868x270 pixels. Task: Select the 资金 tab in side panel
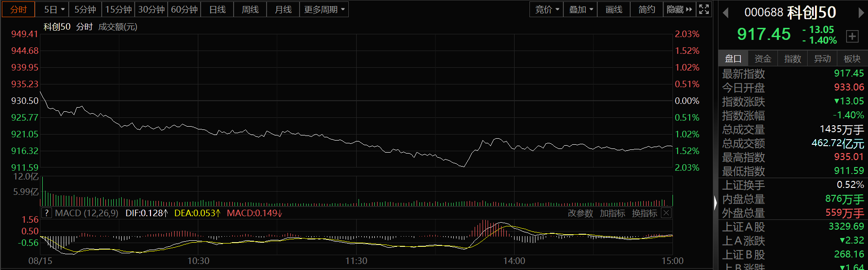(763, 58)
